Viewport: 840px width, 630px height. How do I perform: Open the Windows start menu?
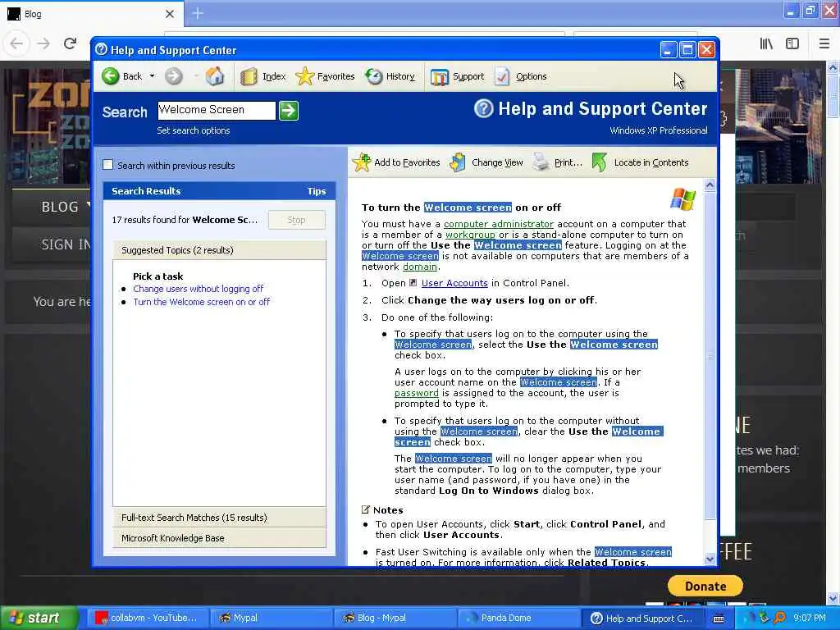pyautogui.click(x=38, y=618)
